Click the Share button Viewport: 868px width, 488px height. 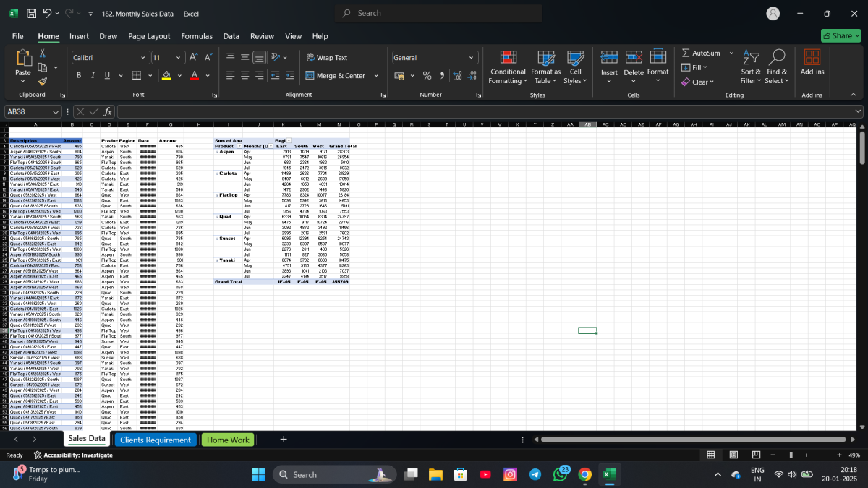point(841,36)
